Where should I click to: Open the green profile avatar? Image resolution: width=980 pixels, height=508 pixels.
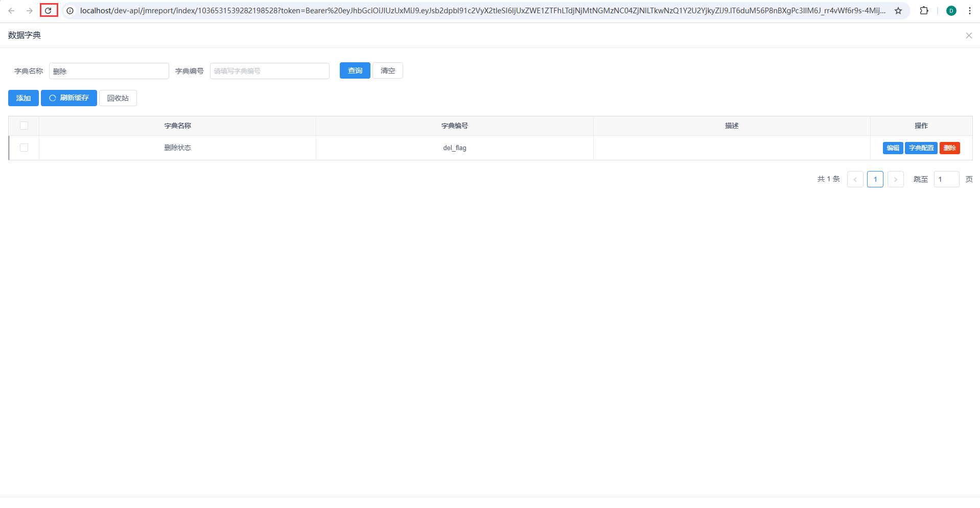(951, 11)
